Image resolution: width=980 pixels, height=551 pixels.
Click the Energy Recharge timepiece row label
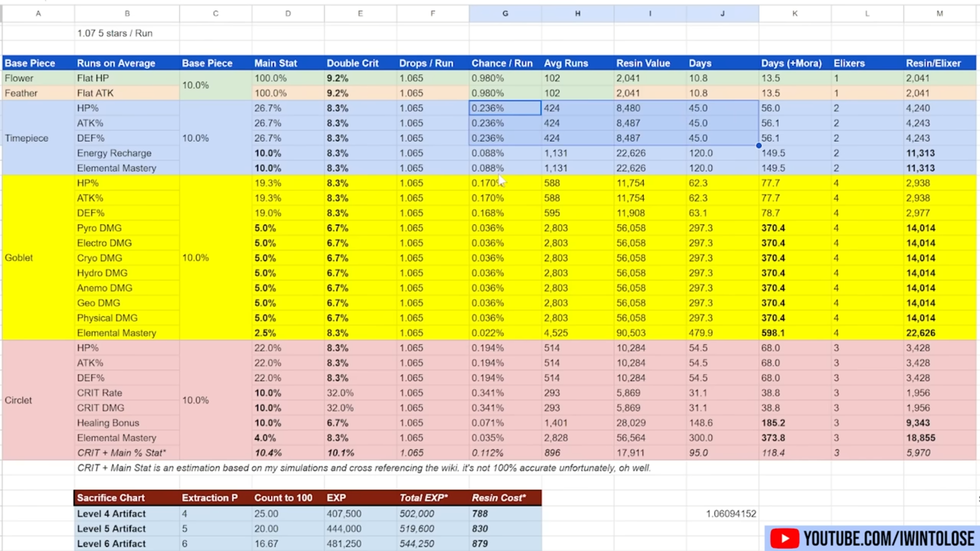tap(114, 153)
